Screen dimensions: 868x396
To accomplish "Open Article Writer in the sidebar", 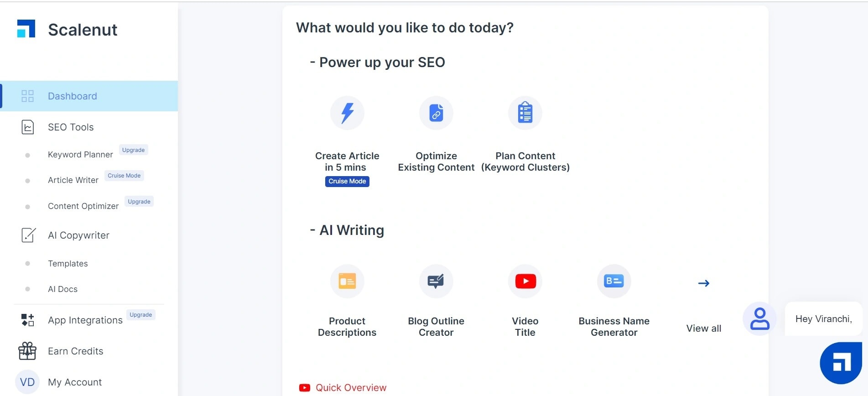I will [x=73, y=180].
